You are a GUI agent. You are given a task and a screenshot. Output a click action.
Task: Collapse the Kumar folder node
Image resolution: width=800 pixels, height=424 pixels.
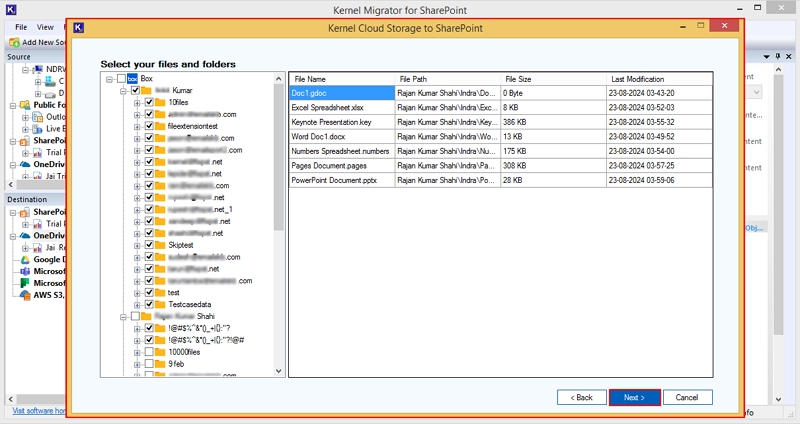click(123, 91)
